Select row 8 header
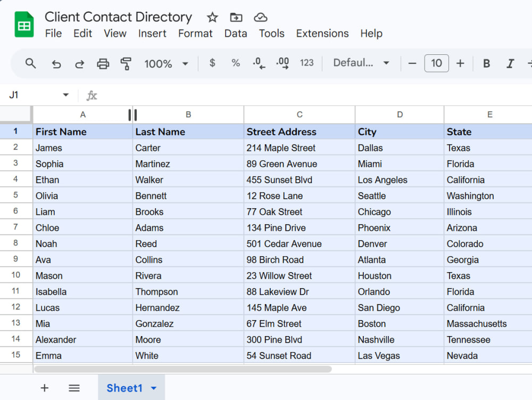 click(16, 243)
